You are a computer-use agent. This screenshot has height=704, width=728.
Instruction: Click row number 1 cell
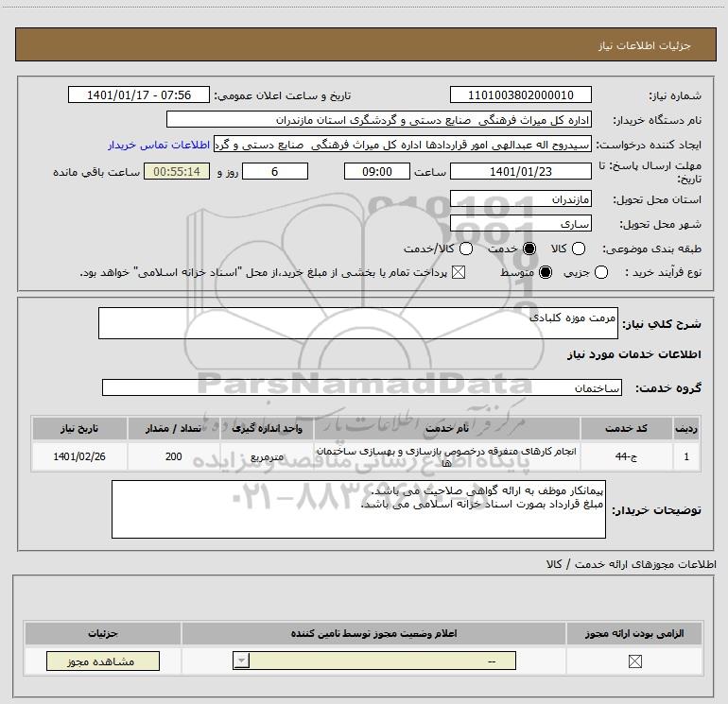(x=686, y=456)
